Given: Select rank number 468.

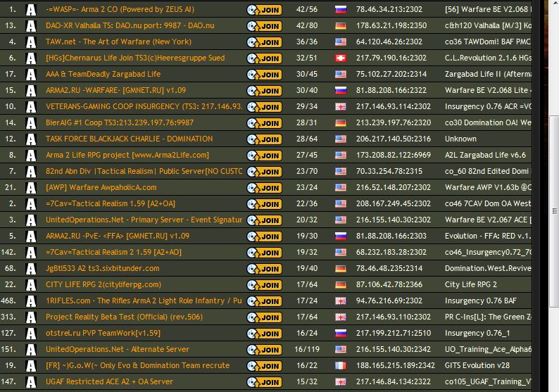Looking at the screenshot, I should [x=8, y=301].
